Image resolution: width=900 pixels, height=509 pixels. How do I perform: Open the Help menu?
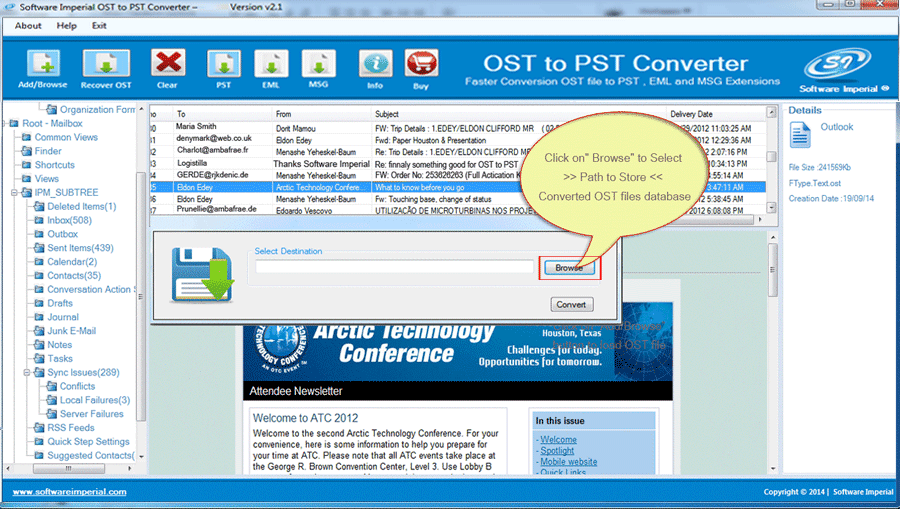point(67,26)
